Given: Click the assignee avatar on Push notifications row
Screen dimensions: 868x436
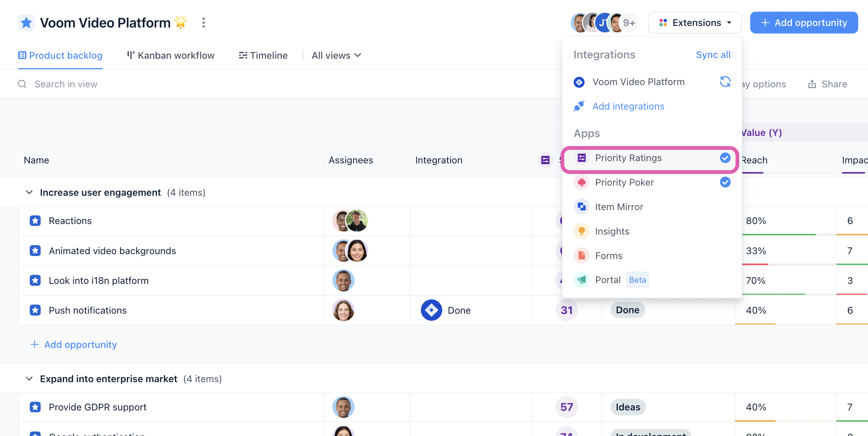Looking at the screenshot, I should point(343,310).
